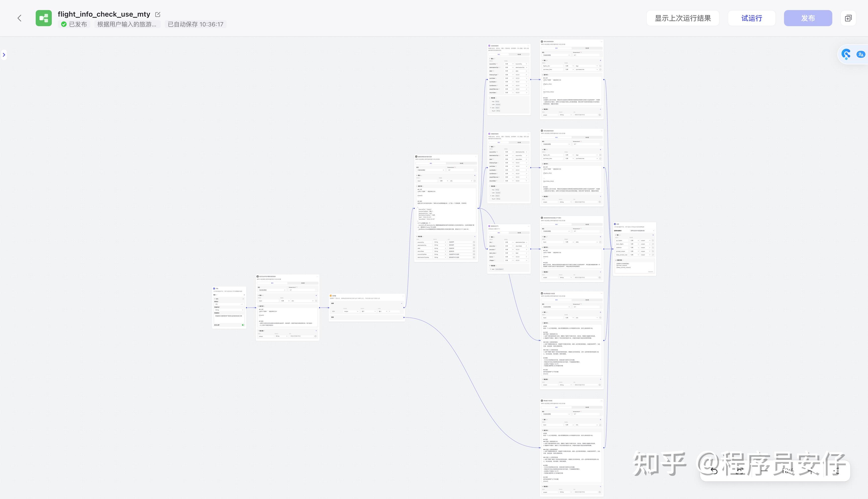Click the back arrow in header
The width and height of the screenshot is (868, 499).
click(20, 18)
